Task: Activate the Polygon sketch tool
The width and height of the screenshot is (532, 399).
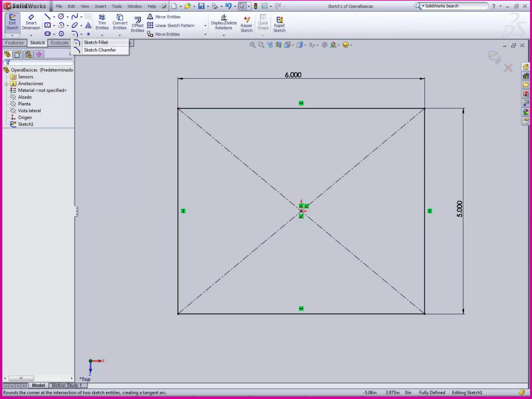Action: pos(61,34)
